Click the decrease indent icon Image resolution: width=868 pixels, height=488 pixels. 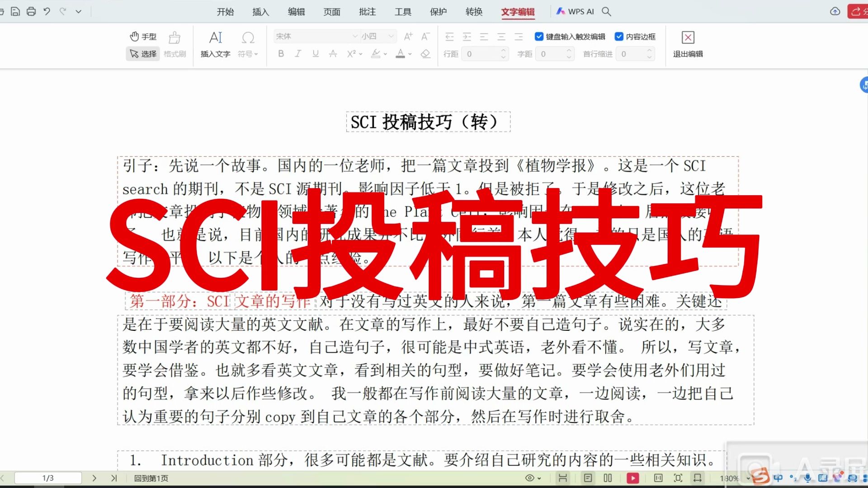[449, 37]
